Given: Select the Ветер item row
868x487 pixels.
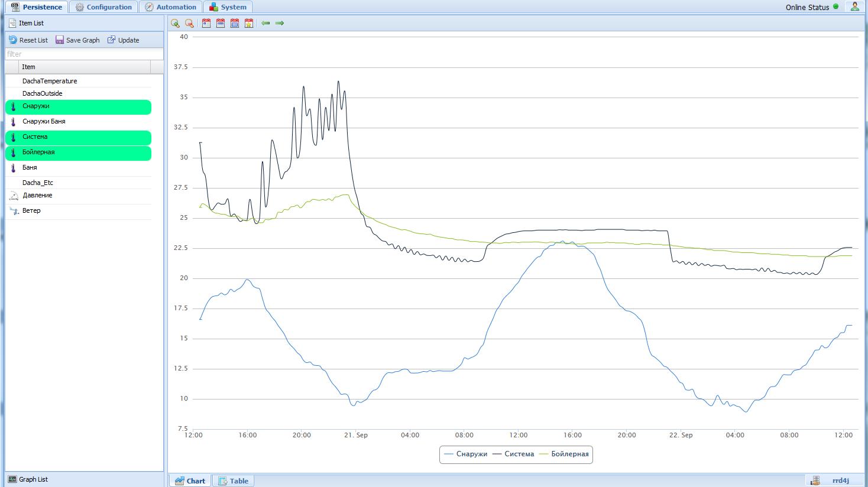Looking at the screenshot, I should [x=78, y=211].
